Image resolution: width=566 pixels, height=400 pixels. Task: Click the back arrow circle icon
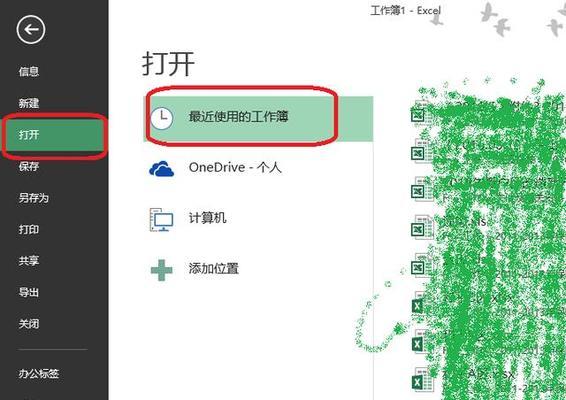[x=31, y=30]
